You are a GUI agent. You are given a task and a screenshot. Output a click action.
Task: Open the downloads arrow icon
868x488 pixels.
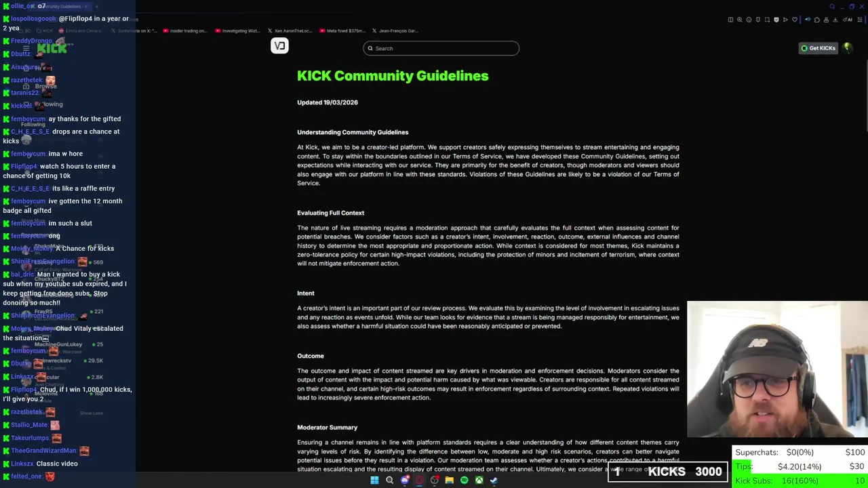coord(835,20)
